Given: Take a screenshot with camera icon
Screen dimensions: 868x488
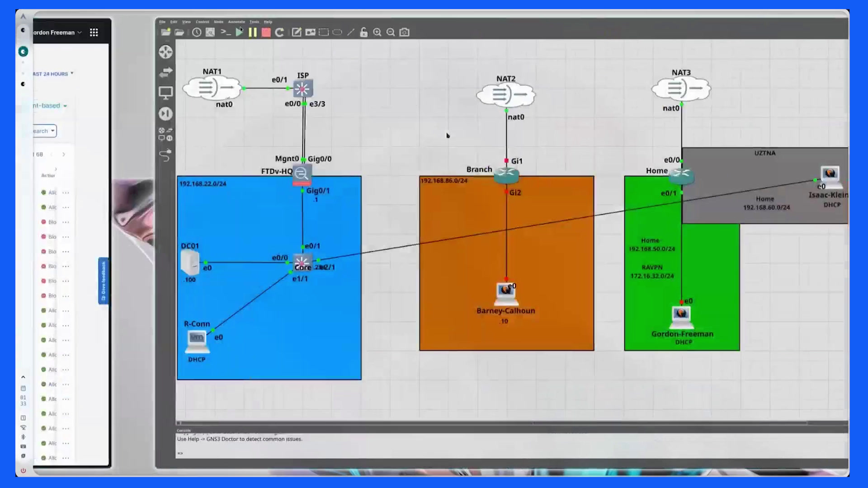Looking at the screenshot, I should (x=405, y=32).
